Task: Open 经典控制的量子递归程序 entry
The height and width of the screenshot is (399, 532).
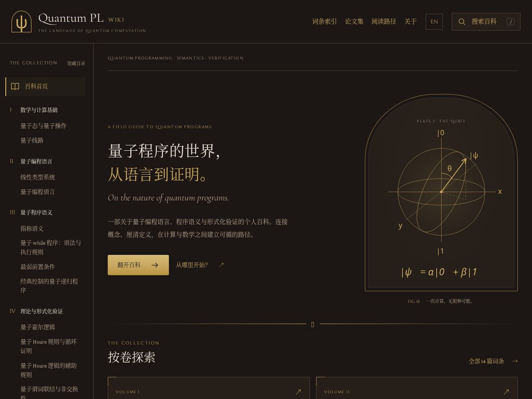Action: tap(49, 286)
